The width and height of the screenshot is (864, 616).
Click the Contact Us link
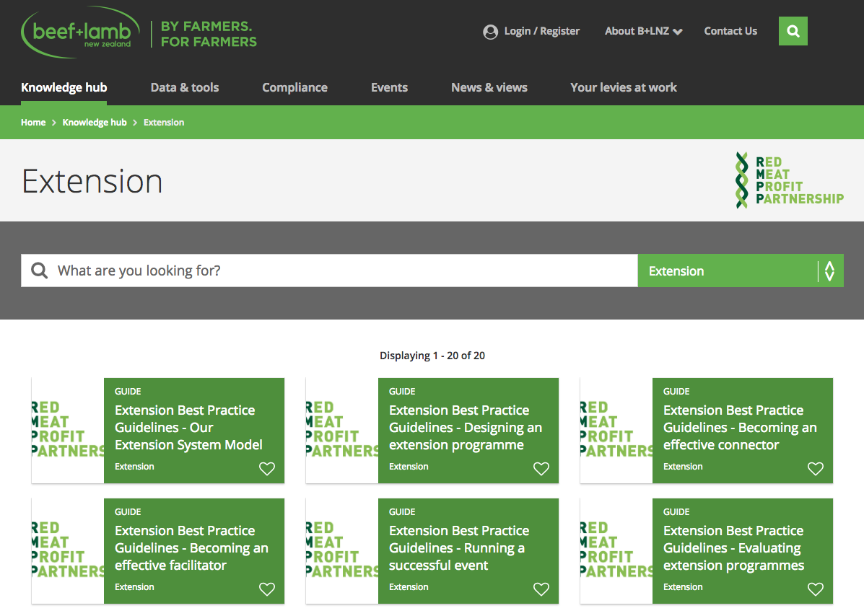[730, 32]
